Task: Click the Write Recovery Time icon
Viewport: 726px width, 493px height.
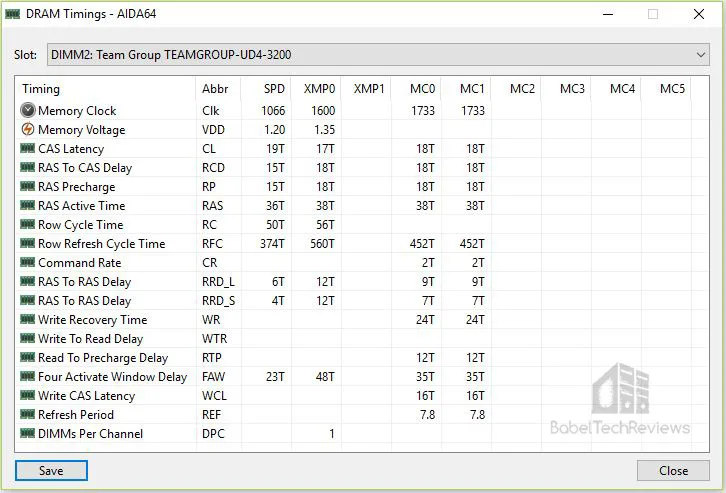Action: [28, 319]
